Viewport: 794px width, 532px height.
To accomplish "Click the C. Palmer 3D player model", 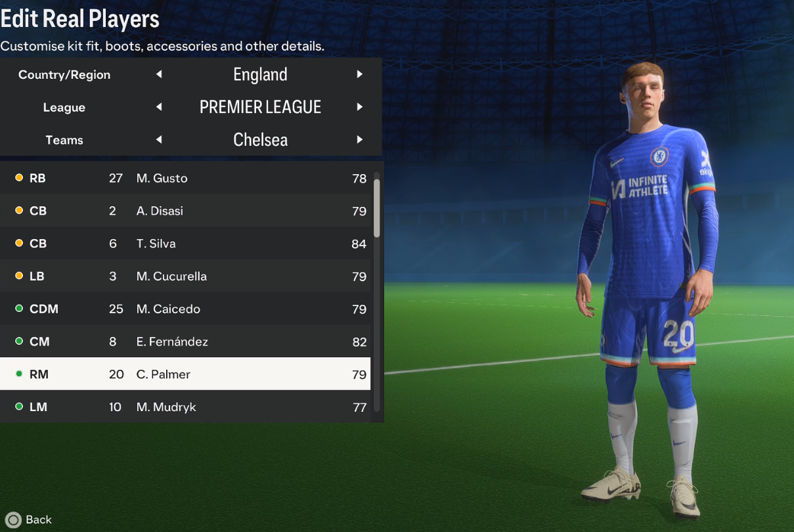I will tap(647, 289).
